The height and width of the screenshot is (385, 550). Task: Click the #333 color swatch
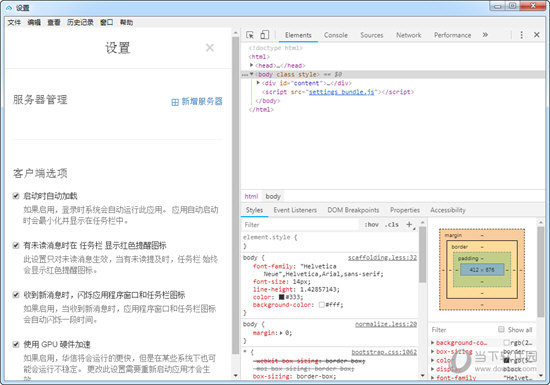281,297
